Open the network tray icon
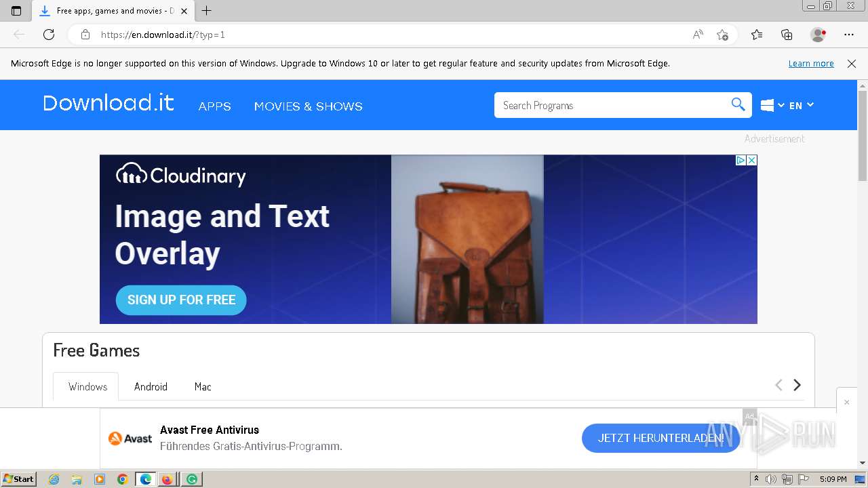 tap(787, 479)
